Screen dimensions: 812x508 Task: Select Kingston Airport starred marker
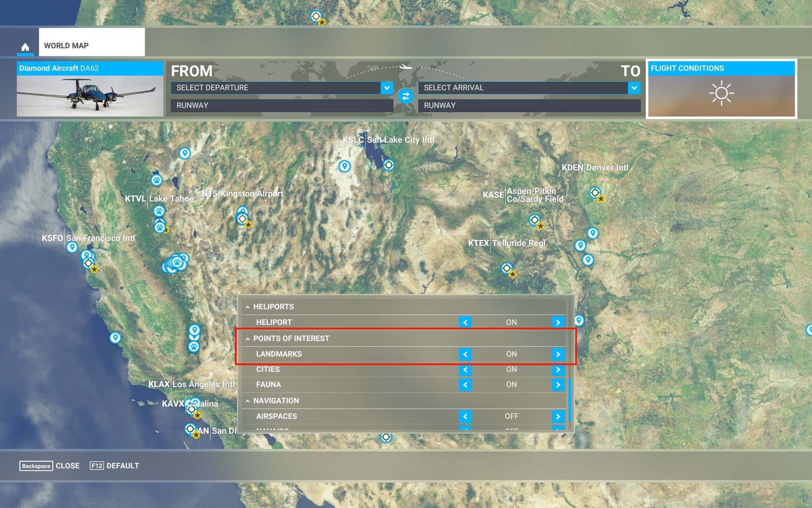click(242, 219)
